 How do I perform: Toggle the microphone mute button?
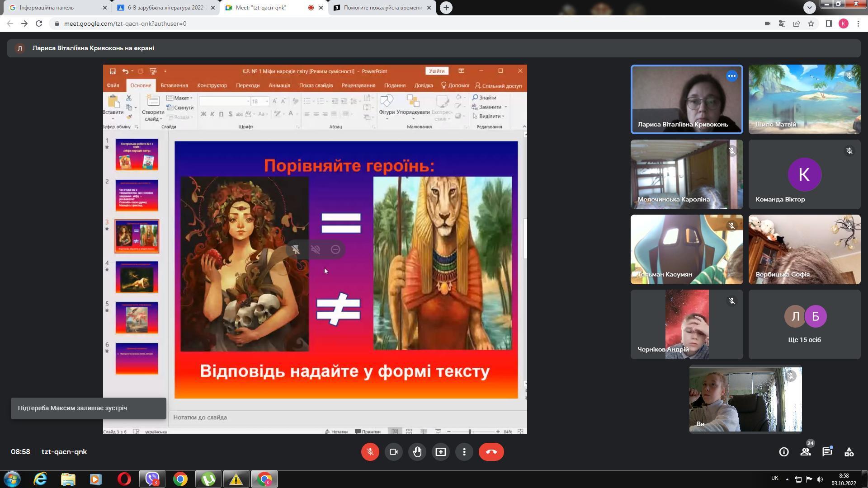click(370, 452)
